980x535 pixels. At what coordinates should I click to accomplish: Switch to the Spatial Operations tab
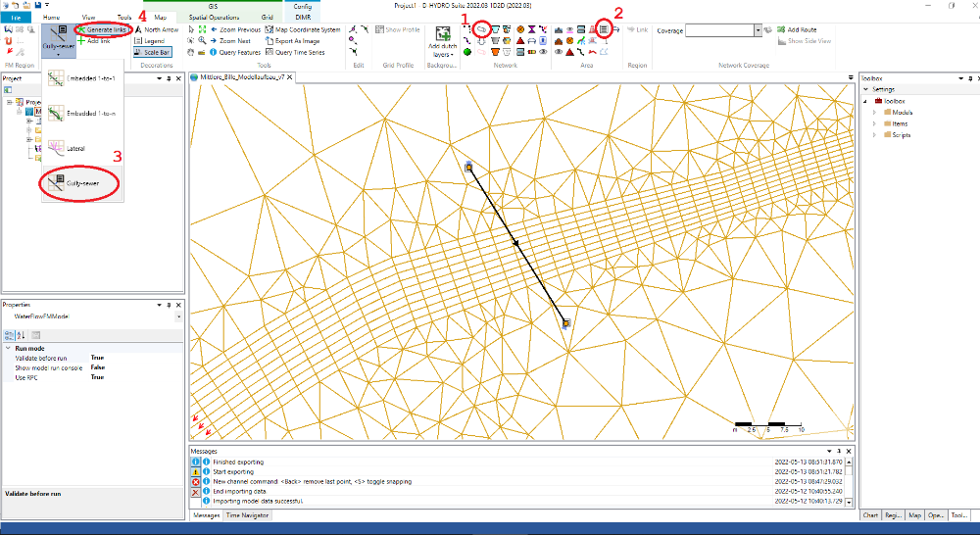[214, 18]
